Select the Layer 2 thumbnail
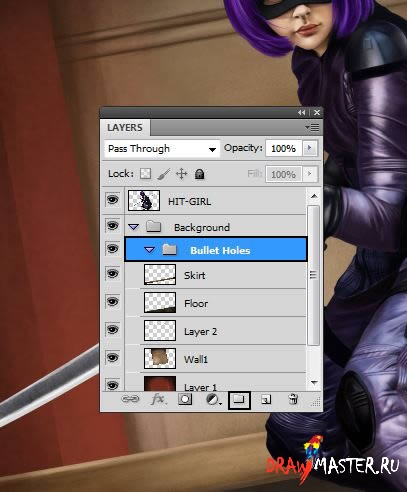The width and height of the screenshot is (407, 492). [x=160, y=330]
